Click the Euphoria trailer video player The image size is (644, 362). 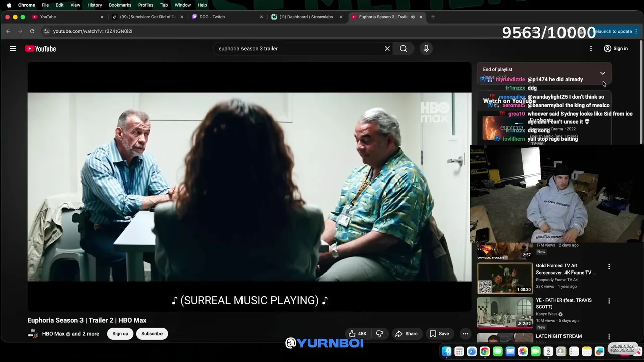click(x=250, y=187)
